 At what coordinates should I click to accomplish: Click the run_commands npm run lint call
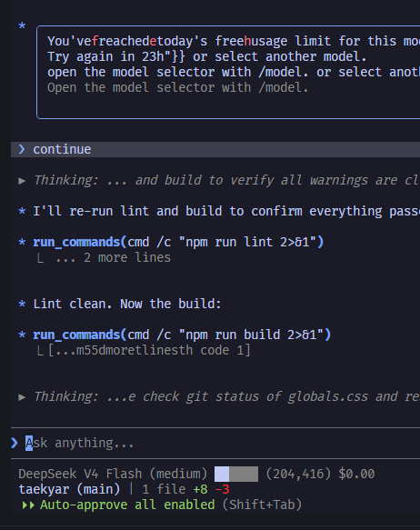(178, 243)
